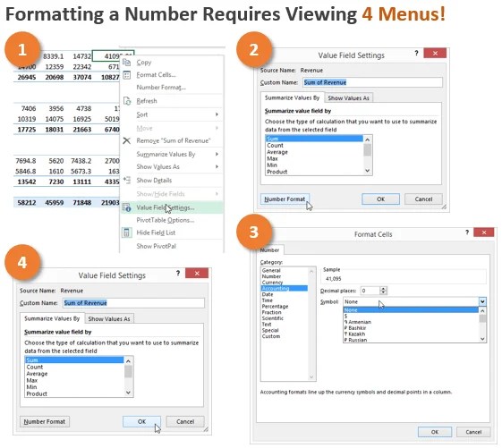Click the Show Details icon
The width and height of the screenshot is (502, 448).
[x=127, y=180]
